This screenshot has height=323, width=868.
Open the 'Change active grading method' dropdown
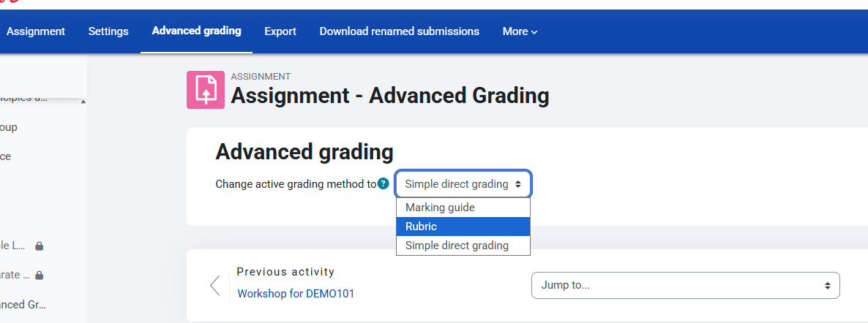463,184
